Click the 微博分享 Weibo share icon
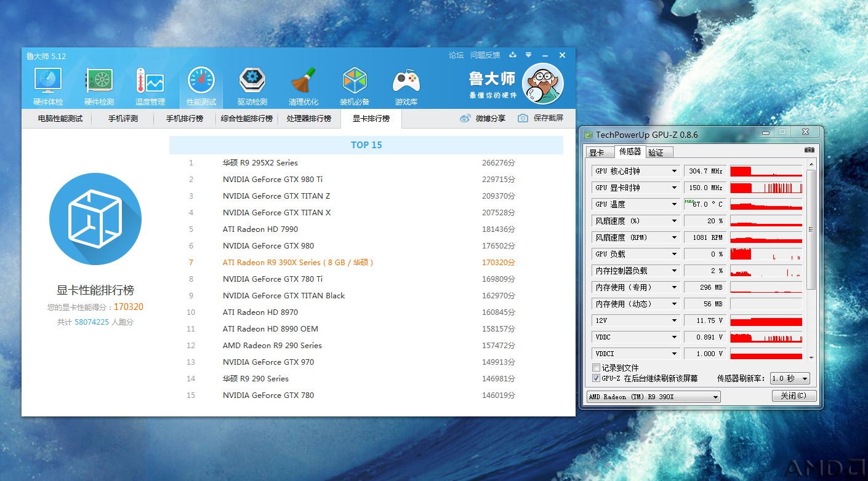 tap(465, 118)
